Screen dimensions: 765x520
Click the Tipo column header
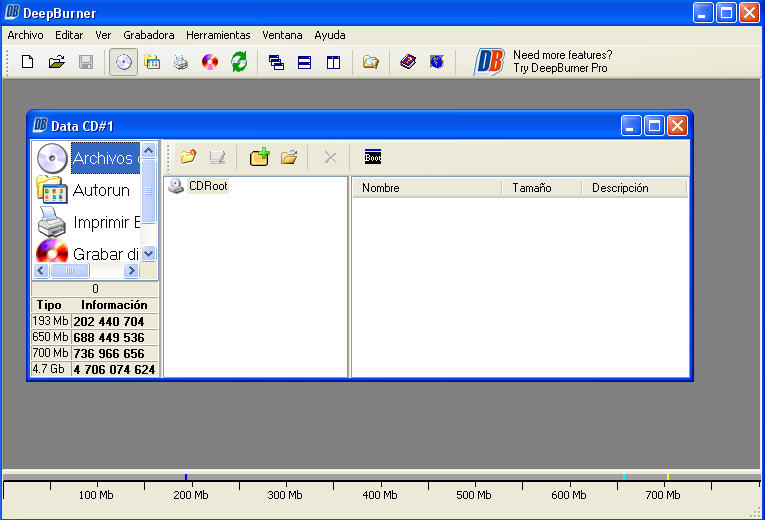(49, 305)
